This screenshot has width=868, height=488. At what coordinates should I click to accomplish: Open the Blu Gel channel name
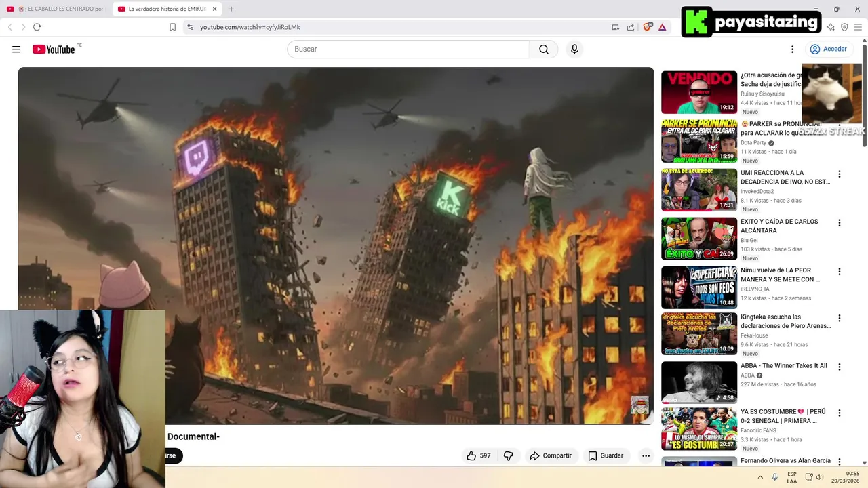click(x=749, y=241)
